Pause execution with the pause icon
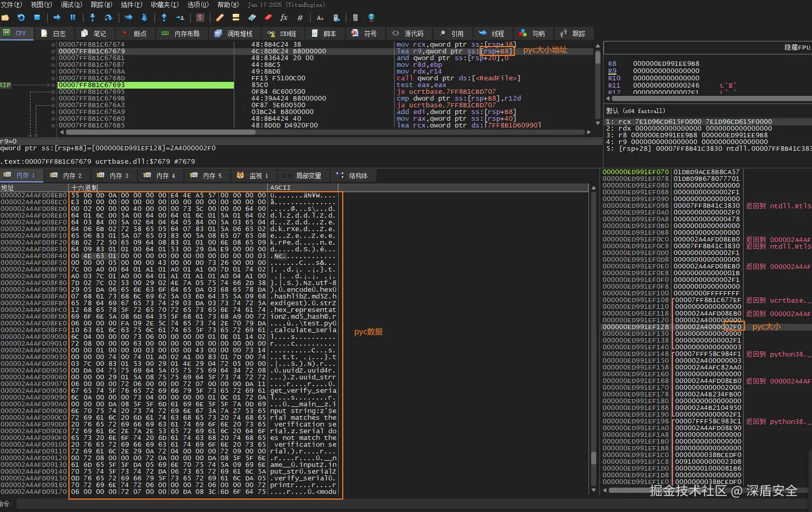Image resolution: width=812 pixels, height=512 pixels. point(73,18)
